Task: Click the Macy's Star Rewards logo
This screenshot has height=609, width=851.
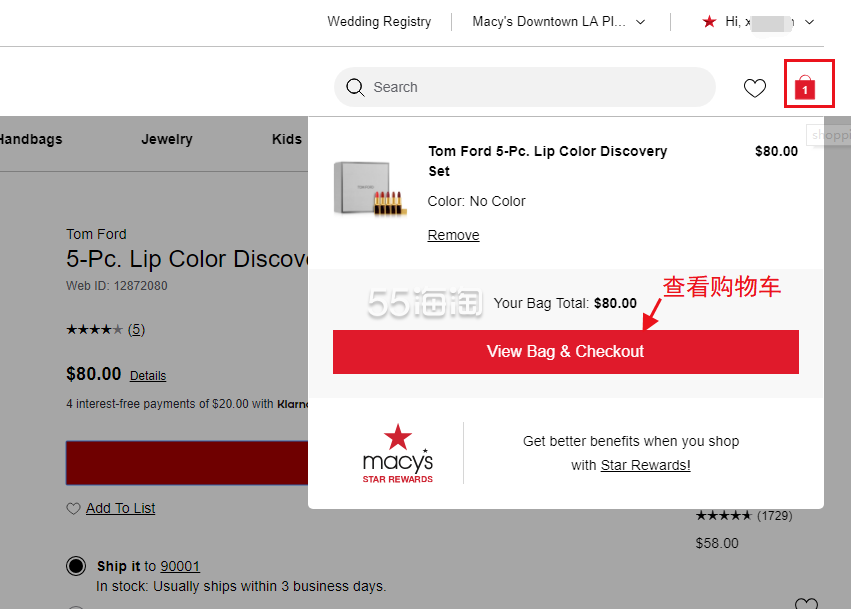Action: tap(398, 454)
